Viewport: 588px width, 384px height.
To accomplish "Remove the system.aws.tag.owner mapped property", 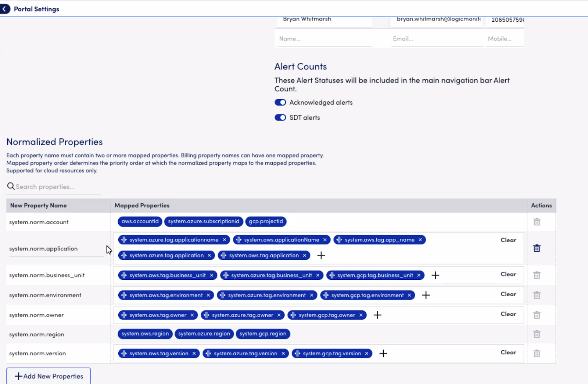I will (192, 315).
